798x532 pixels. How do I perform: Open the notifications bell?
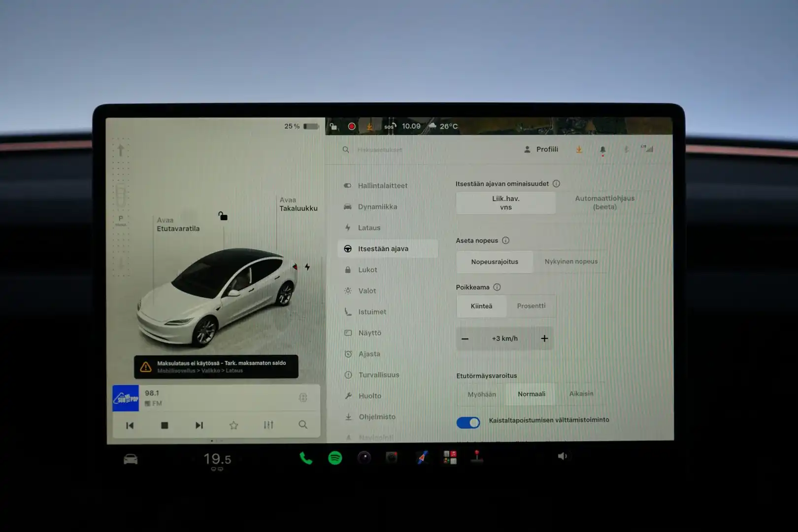[x=602, y=150]
